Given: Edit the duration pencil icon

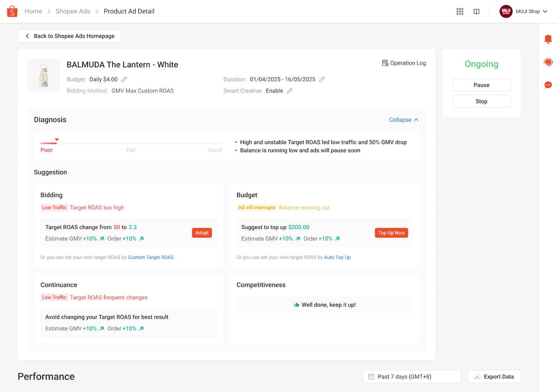Looking at the screenshot, I should point(322,79).
